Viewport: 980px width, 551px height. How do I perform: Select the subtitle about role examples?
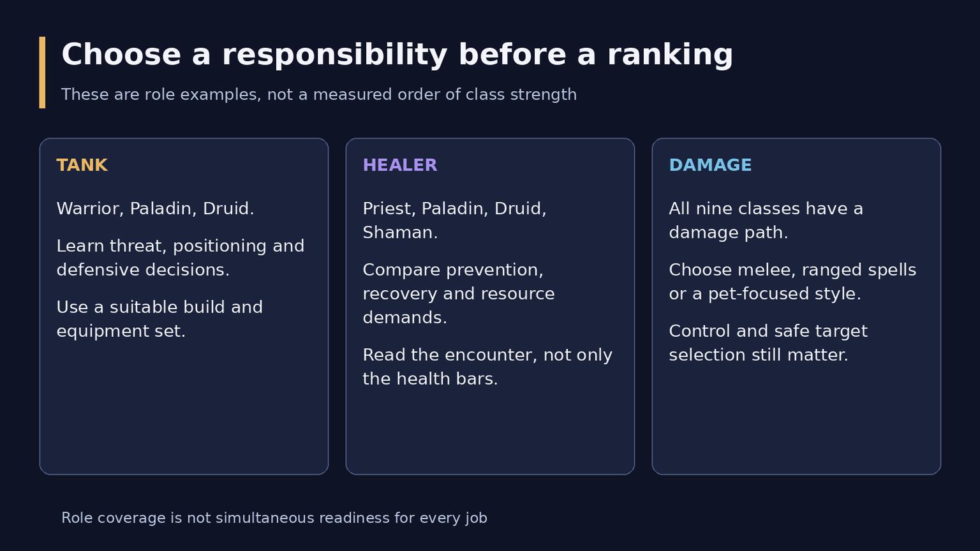319,94
